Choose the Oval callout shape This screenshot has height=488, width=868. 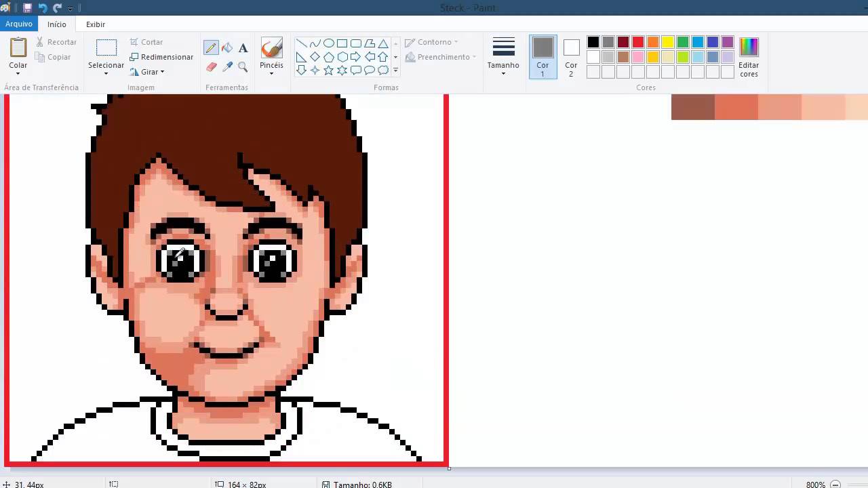click(x=370, y=70)
